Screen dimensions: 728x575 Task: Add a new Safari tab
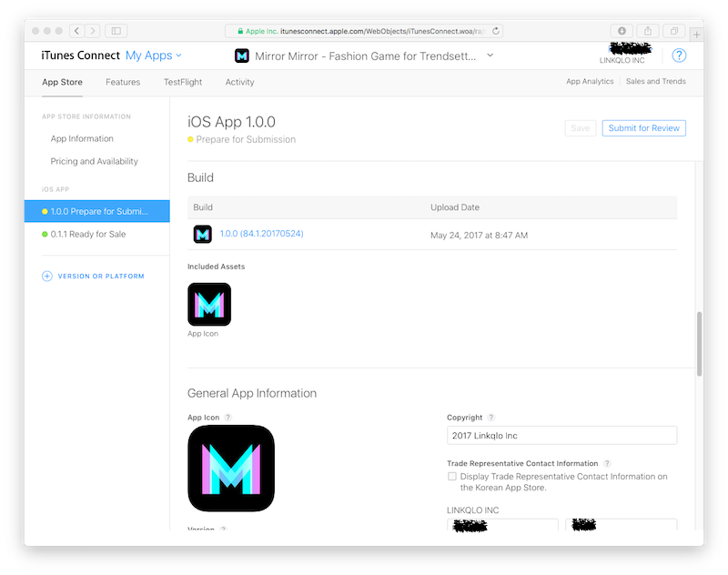tap(696, 35)
